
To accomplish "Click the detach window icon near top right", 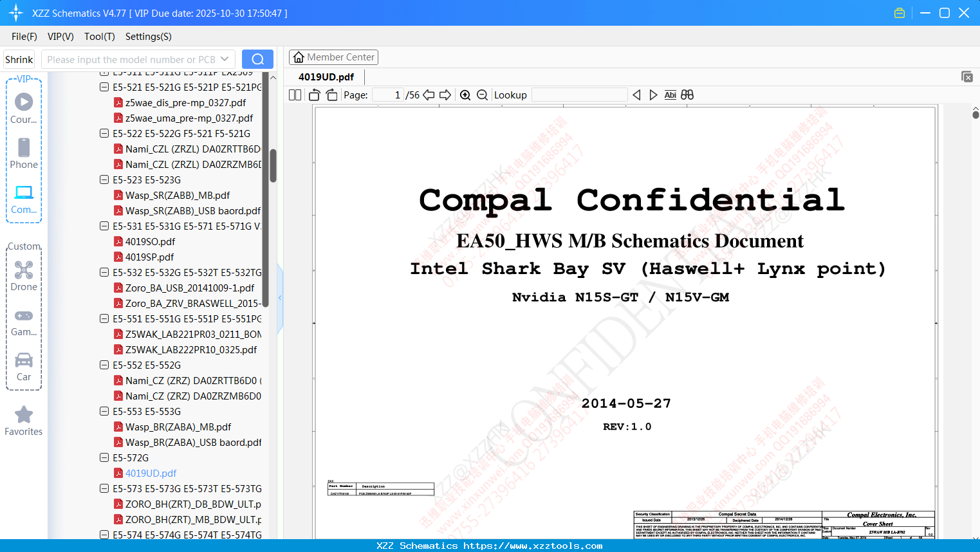I will tap(967, 77).
